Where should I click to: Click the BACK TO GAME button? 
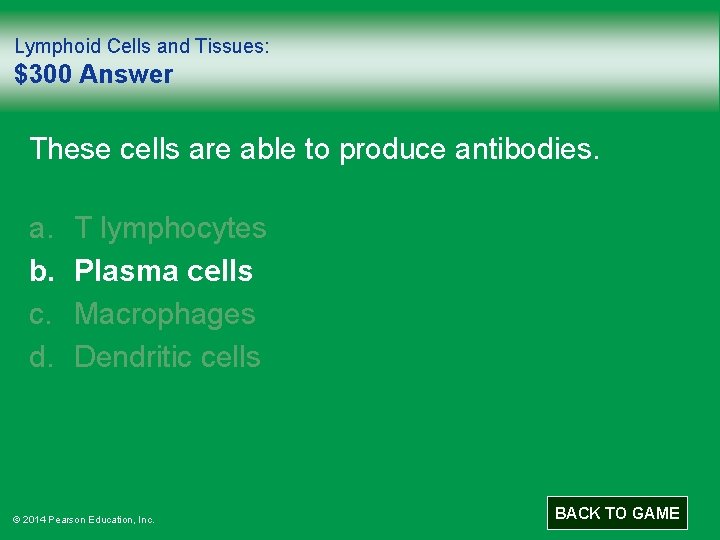(617, 513)
